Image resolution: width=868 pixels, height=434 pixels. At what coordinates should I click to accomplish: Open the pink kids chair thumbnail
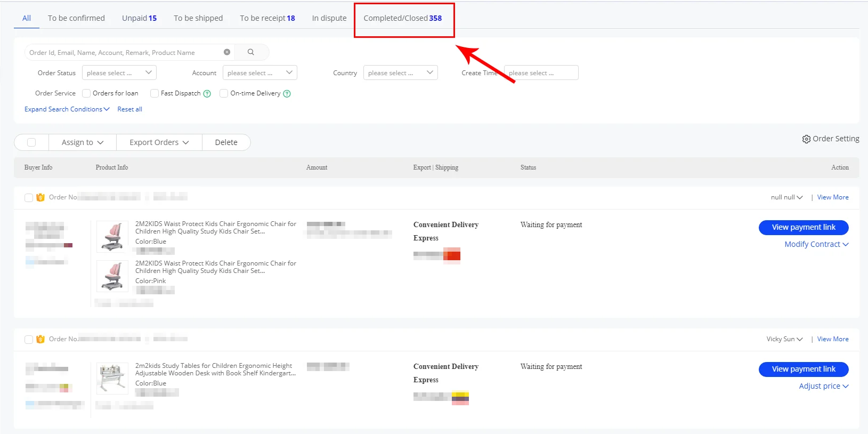click(112, 276)
